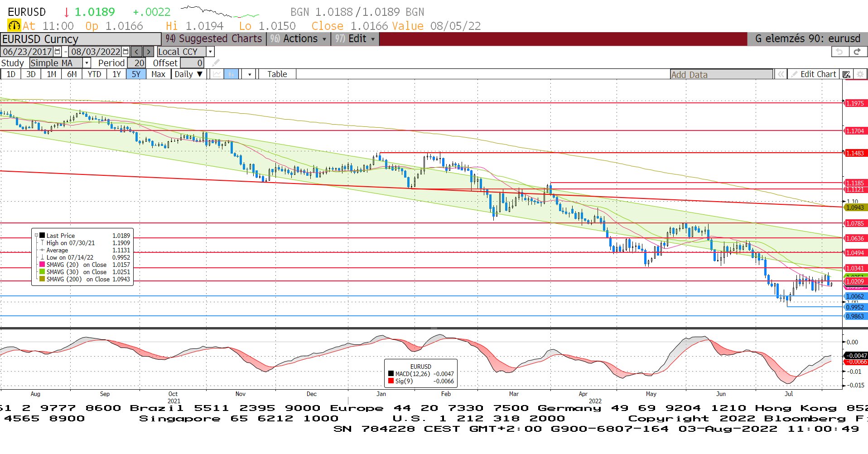Click black Last Price legend swatch
Screen dimensions: 868x454
[x=42, y=236]
